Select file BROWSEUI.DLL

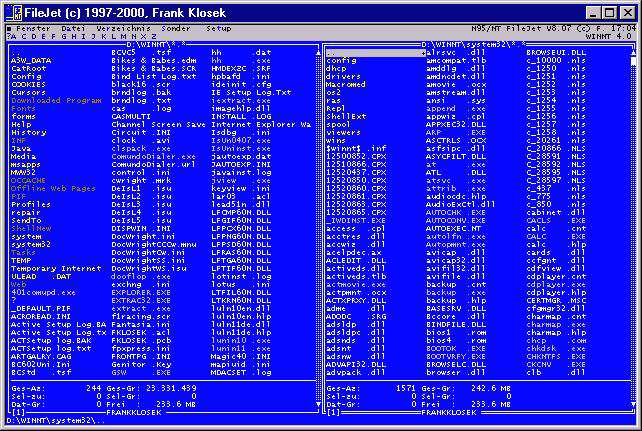[556, 53]
